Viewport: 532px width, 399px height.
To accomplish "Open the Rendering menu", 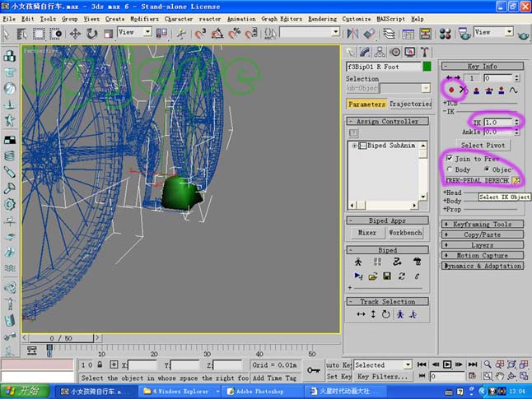I will [322, 19].
